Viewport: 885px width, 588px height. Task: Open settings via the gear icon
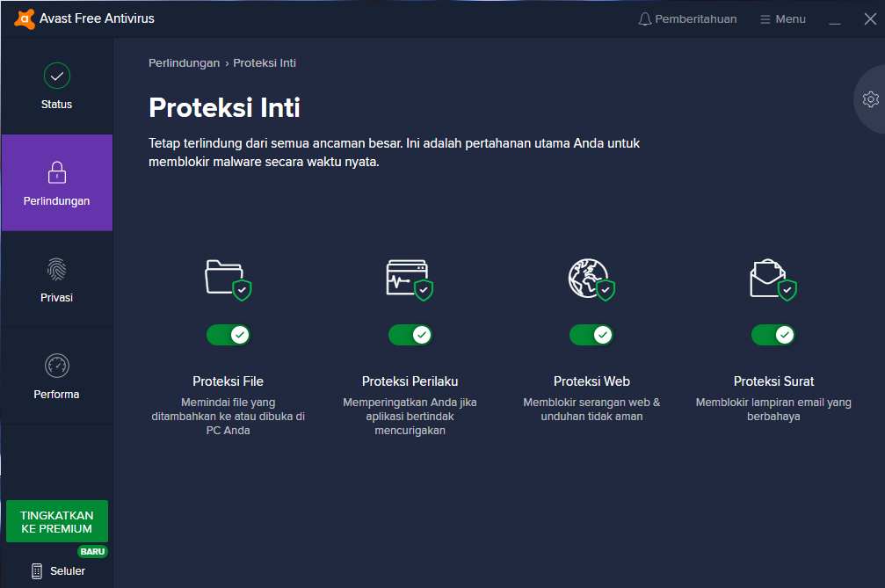click(x=871, y=99)
